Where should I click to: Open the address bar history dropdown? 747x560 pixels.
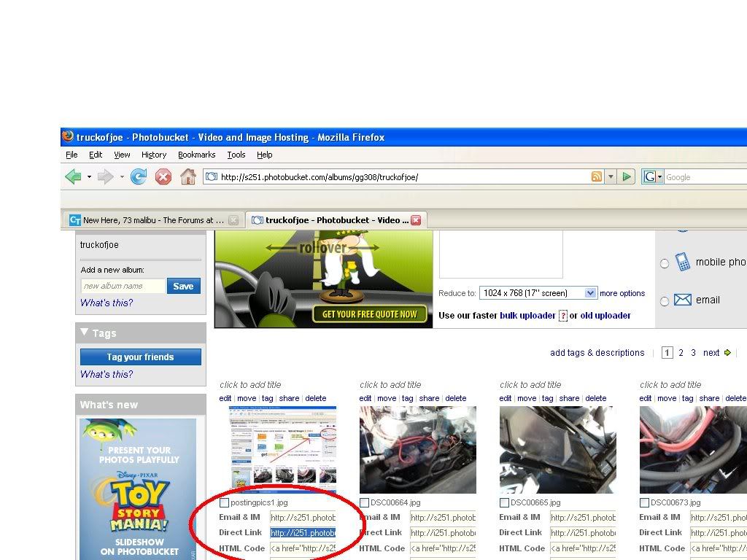click(611, 176)
